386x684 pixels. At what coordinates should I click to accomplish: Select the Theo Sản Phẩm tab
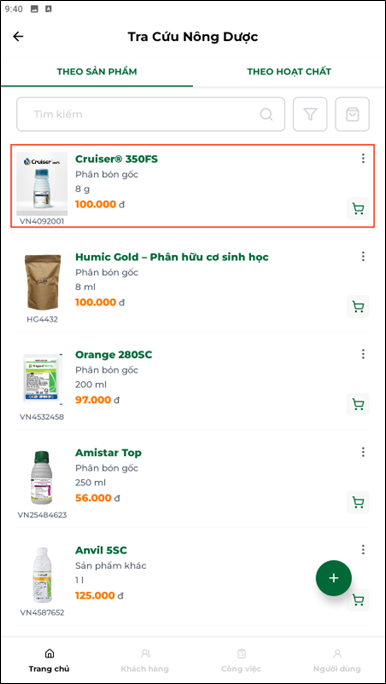[x=97, y=72]
